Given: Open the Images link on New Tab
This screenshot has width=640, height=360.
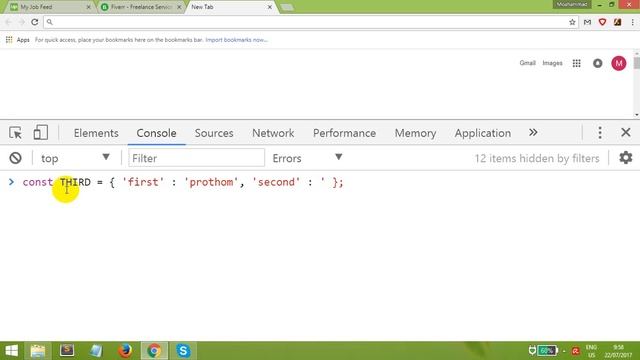Looking at the screenshot, I should tap(552, 63).
